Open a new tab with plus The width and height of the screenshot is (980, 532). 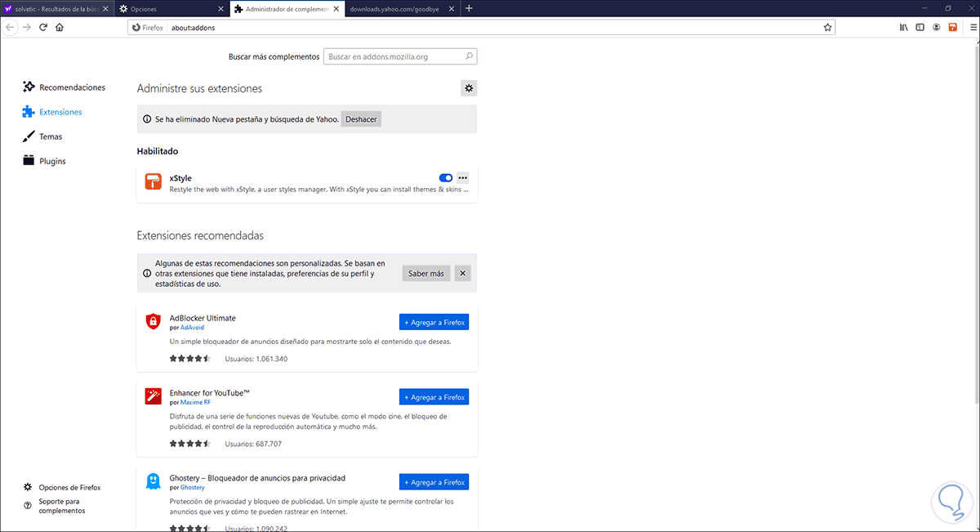click(x=469, y=8)
